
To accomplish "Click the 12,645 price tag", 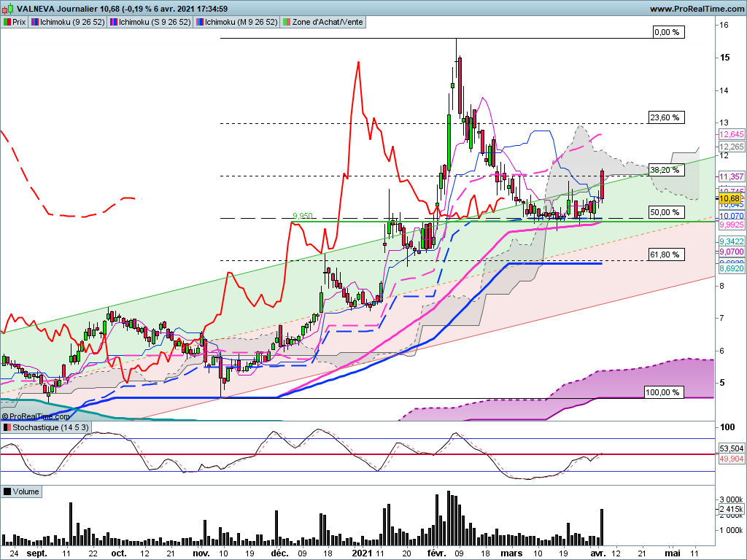I will [731, 134].
